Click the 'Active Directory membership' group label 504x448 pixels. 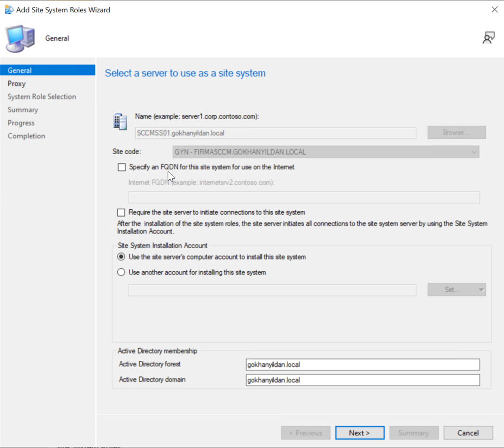[157, 351]
